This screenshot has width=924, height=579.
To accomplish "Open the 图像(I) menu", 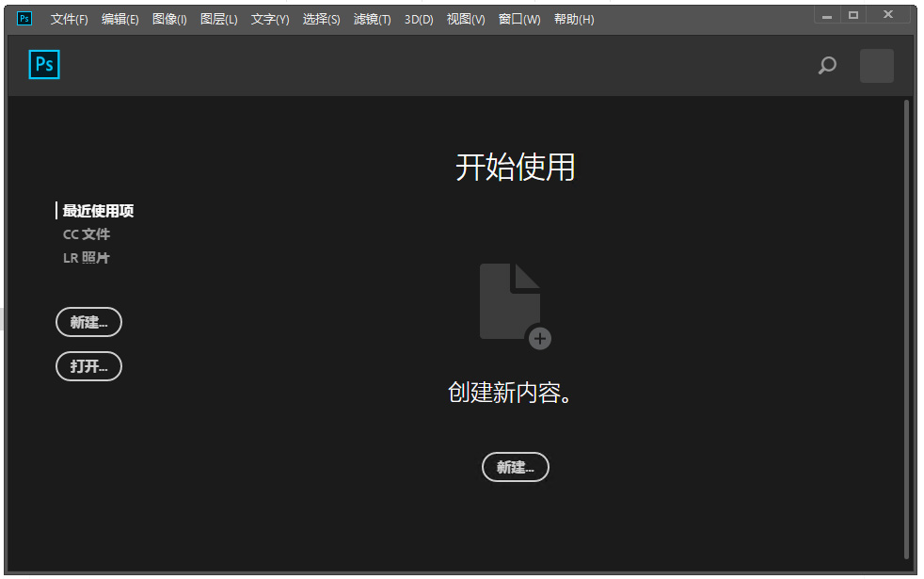I will 169,19.
